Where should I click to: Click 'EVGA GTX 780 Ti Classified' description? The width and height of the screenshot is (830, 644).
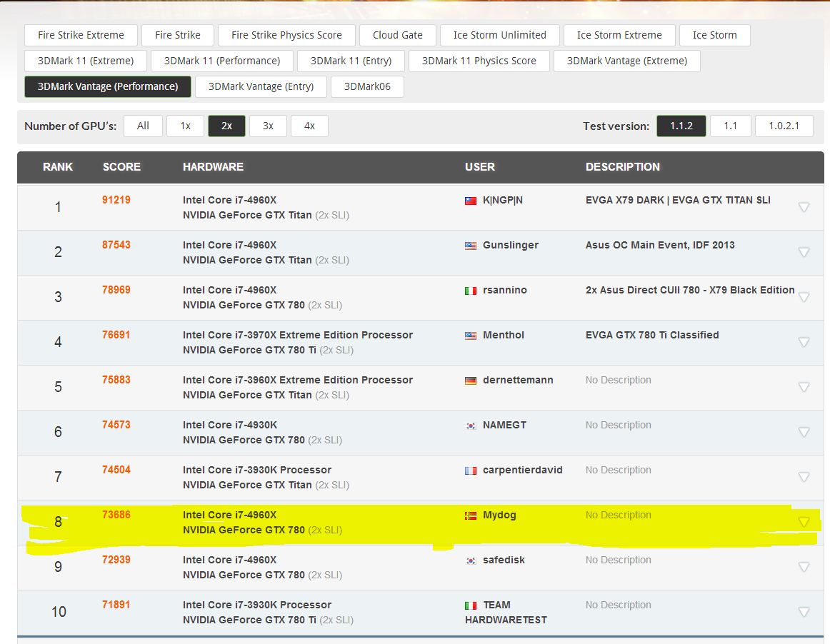point(652,335)
